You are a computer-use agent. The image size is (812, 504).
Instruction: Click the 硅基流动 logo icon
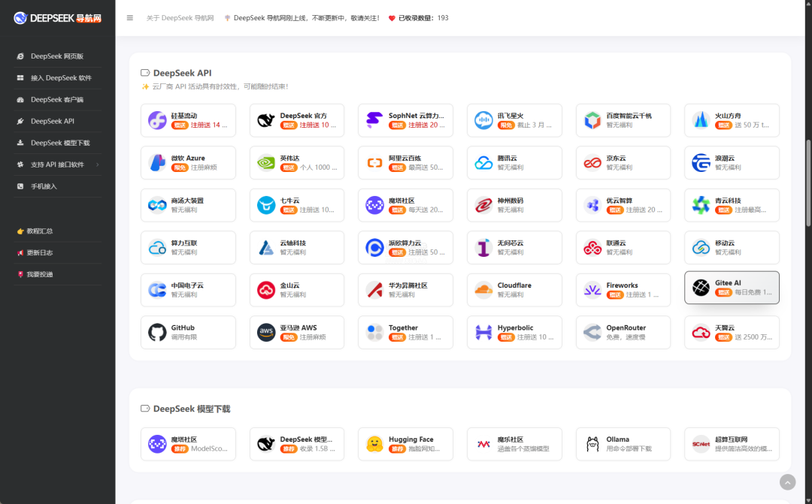157,120
